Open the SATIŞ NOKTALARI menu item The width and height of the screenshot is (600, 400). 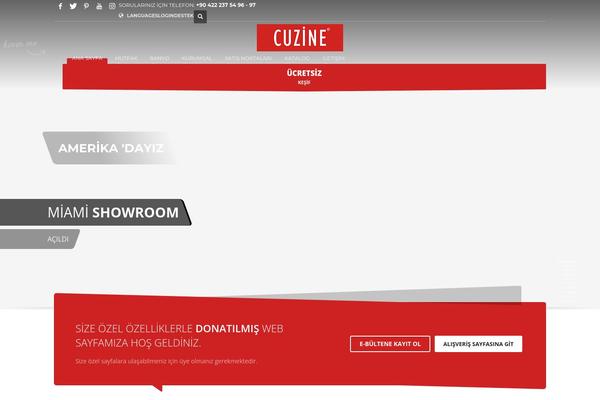pyautogui.click(x=248, y=59)
